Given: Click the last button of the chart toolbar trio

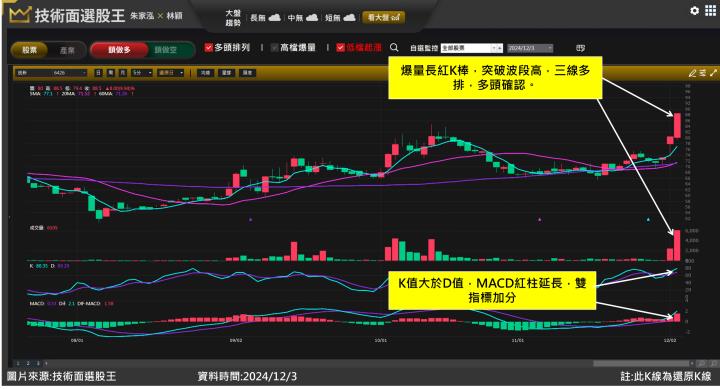Looking at the screenshot, I should point(248,73).
